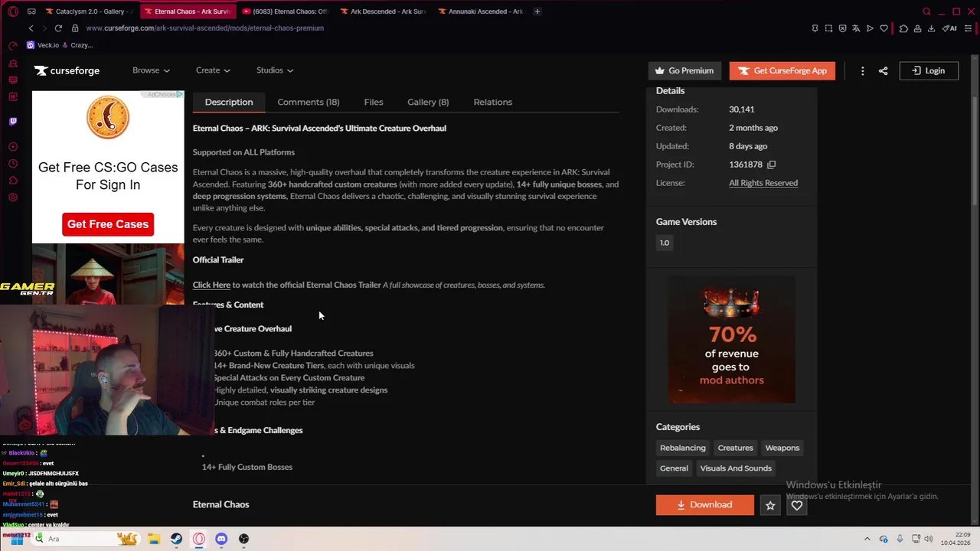Switch to Cataclysm 2.0 Gallery browser tab
Image resolution: width=980 pixels, height=551 pixels.
click(x=89, y=11)
